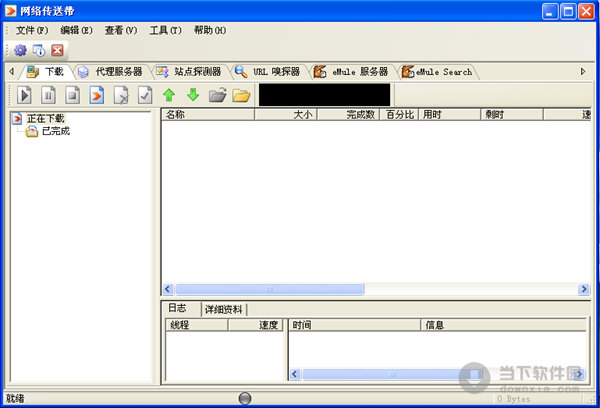Open the 文件(F) menu
600x408 pixels.
coord(32,30)
